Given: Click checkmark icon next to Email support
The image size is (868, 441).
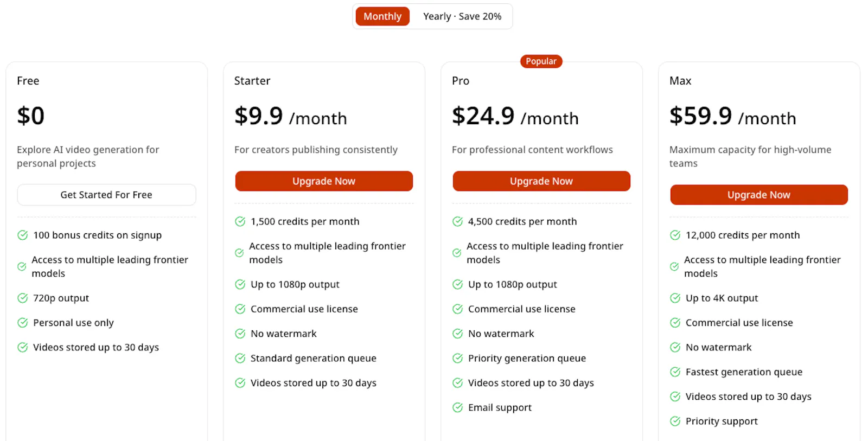Looking at the screenshot, I should [458, 407].
